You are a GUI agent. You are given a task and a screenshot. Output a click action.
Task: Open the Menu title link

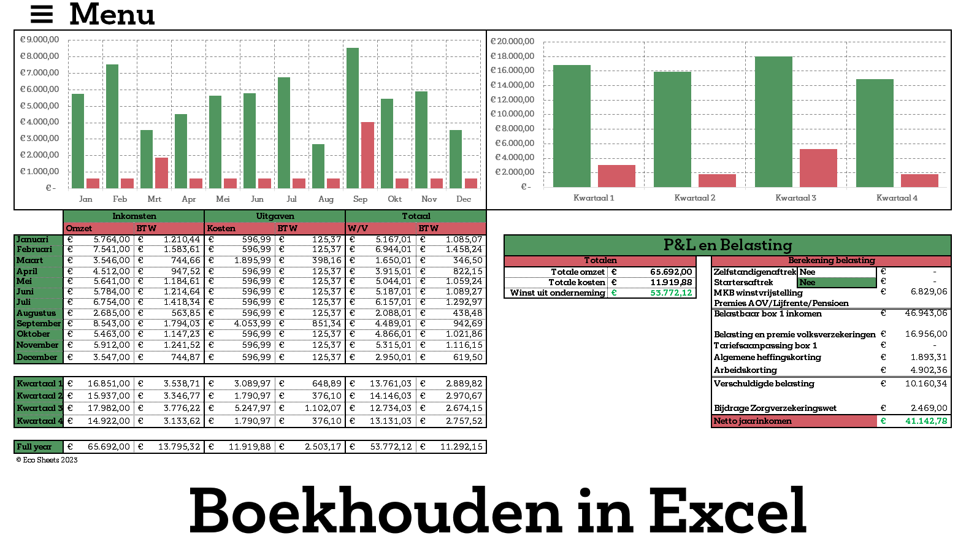click(112, 14)
